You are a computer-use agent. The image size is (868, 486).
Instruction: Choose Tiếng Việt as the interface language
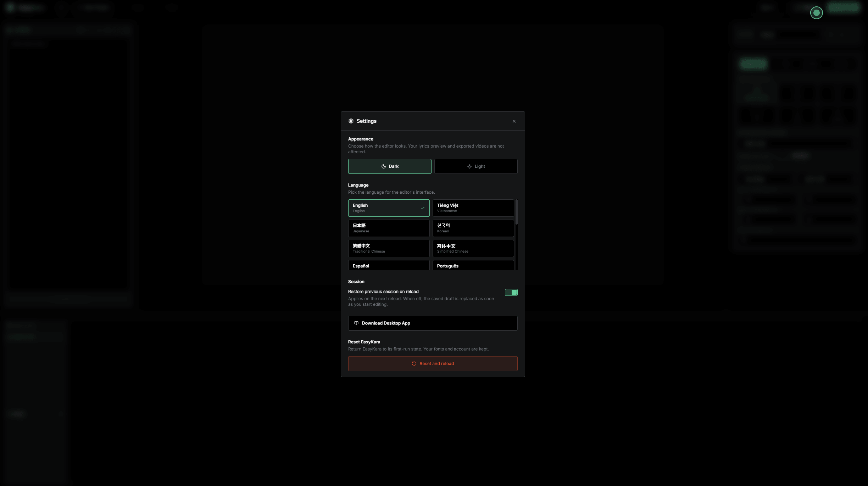(473, 208)
